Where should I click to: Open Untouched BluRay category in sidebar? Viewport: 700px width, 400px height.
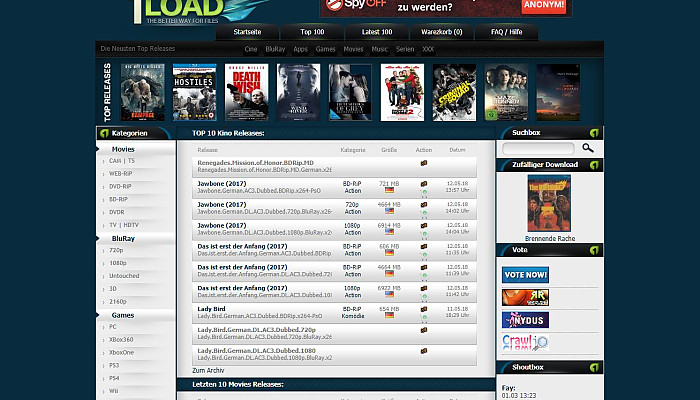click(x=124, y=276)
